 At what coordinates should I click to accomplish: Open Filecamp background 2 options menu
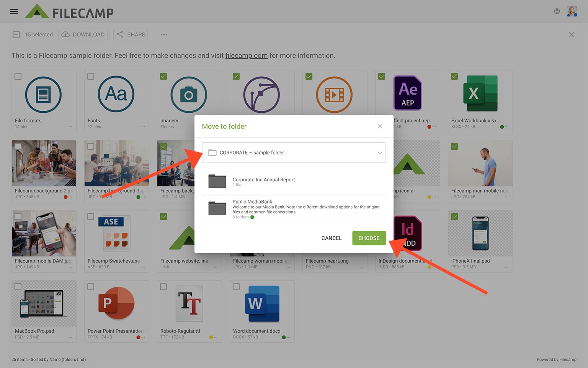70,197
